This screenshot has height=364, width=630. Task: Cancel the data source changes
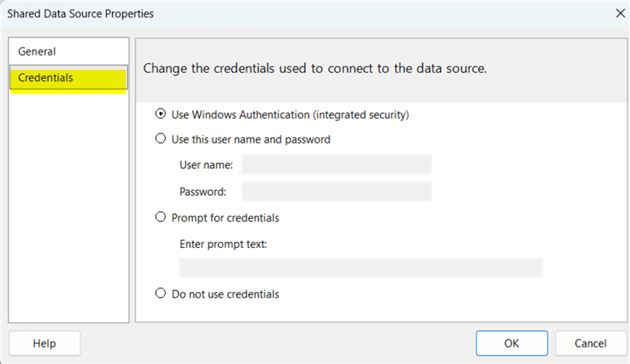coord(591,343)
